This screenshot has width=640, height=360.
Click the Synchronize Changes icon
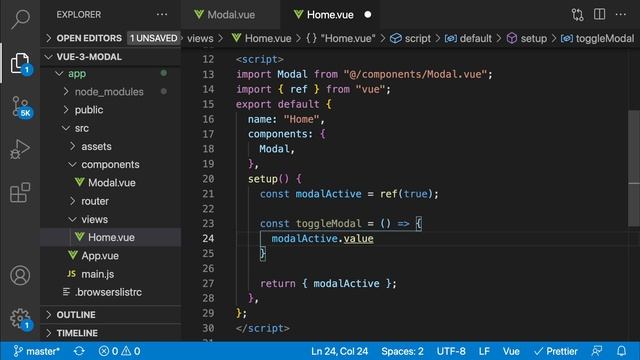tap(79, 351)
